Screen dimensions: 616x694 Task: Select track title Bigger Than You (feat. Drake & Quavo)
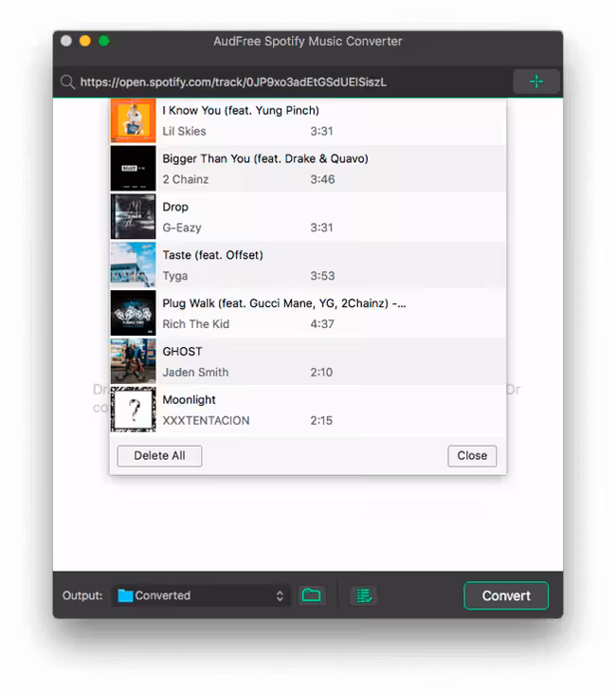click(265, 159)
